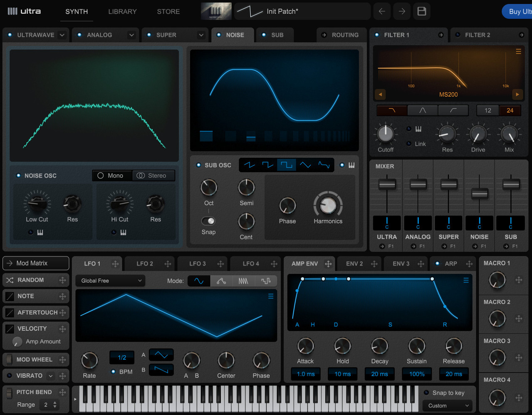
Task: Click the Filter Cutoff knob
Action: click(386, 134)
